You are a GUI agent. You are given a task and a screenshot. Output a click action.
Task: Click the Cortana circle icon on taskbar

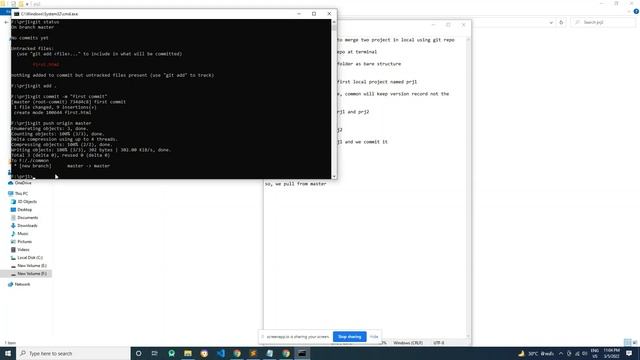tap(138, 353)
